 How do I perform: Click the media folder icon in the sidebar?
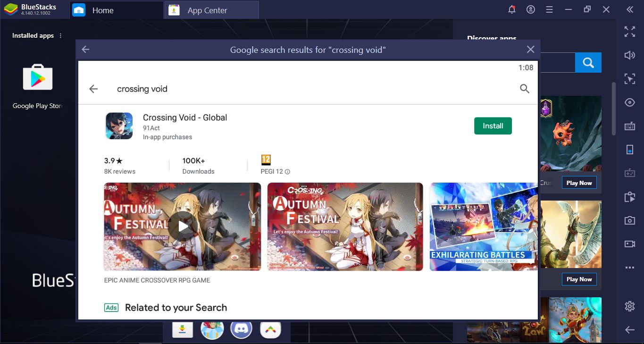(630, 197)
